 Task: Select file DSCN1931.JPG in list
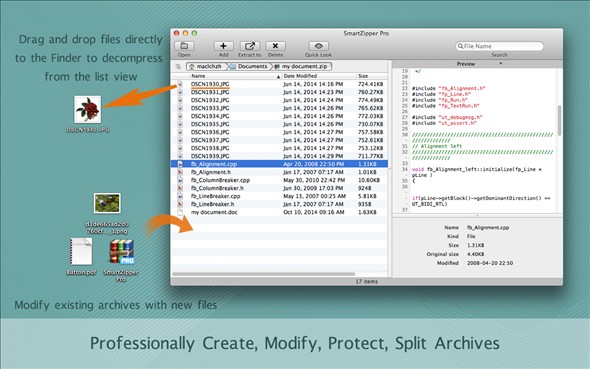[x=210, y=92]
